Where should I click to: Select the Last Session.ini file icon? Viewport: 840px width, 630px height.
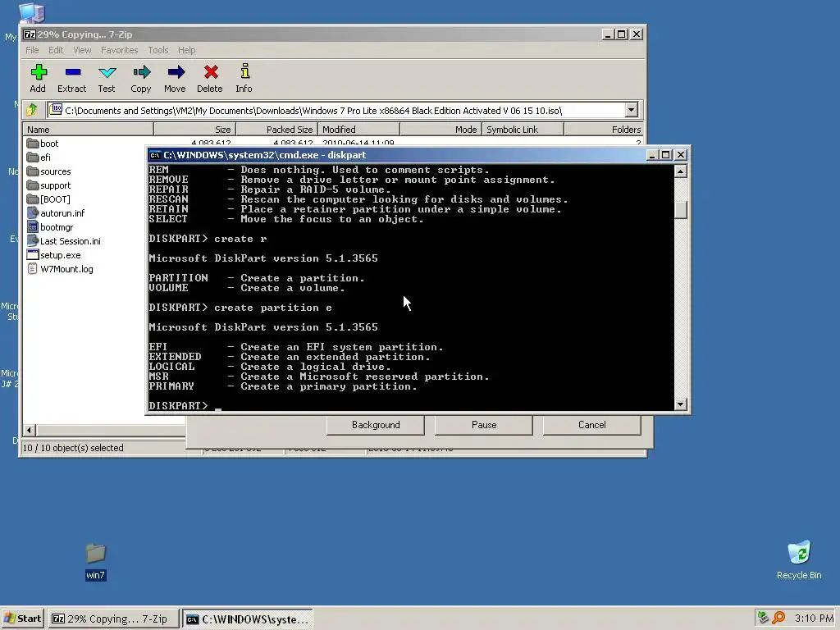click(x=33, y=240)
